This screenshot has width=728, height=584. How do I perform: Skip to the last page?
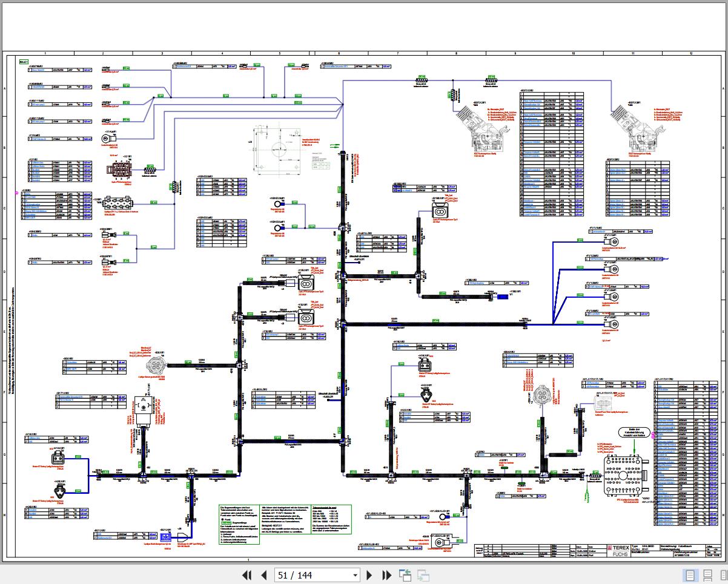point(387,576)
